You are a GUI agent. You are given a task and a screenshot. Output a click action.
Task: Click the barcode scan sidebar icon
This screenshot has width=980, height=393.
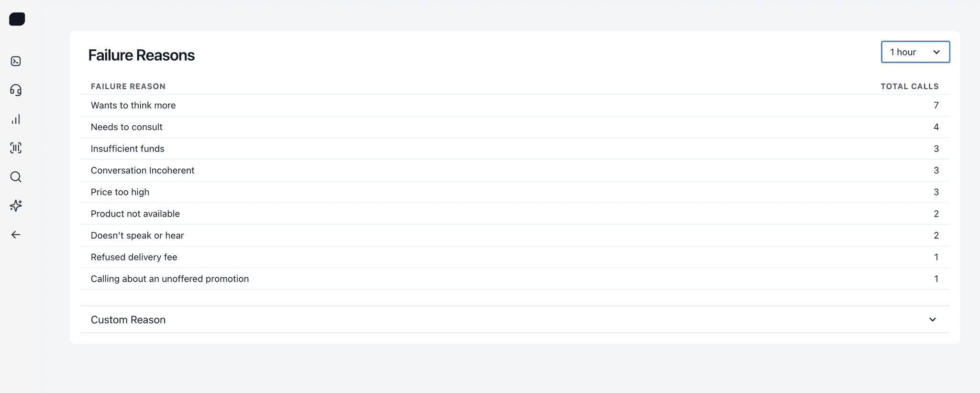16,148
